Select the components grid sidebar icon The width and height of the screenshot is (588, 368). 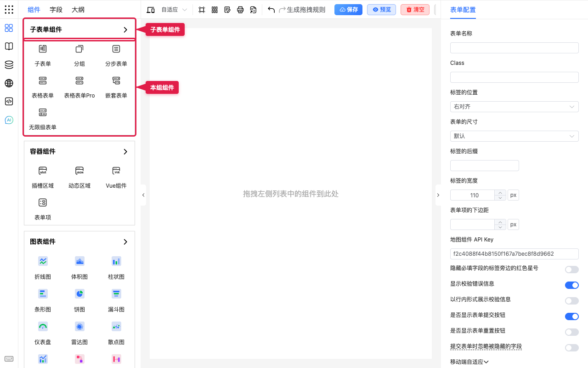tap(9, 28)
